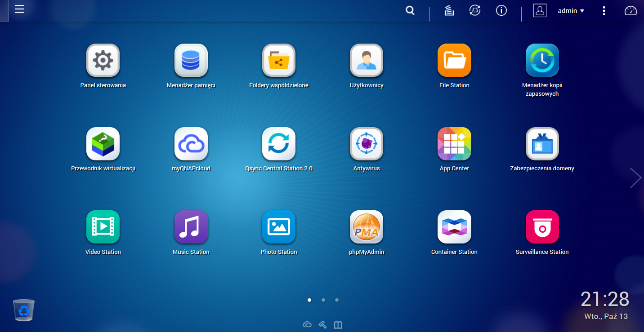Show event notifications info icon
This screenshot has height=332, width=644.
point(501,11)
